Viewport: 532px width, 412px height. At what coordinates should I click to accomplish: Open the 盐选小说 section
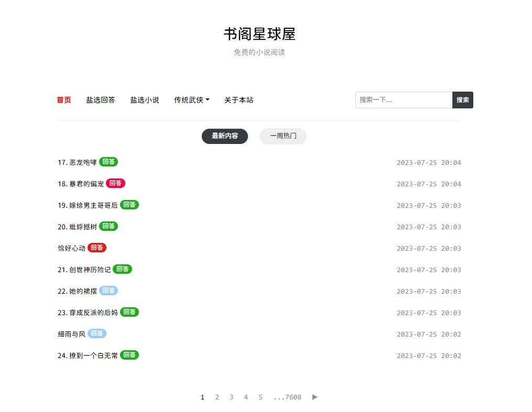pyautogui.click(x=145, y=100)
